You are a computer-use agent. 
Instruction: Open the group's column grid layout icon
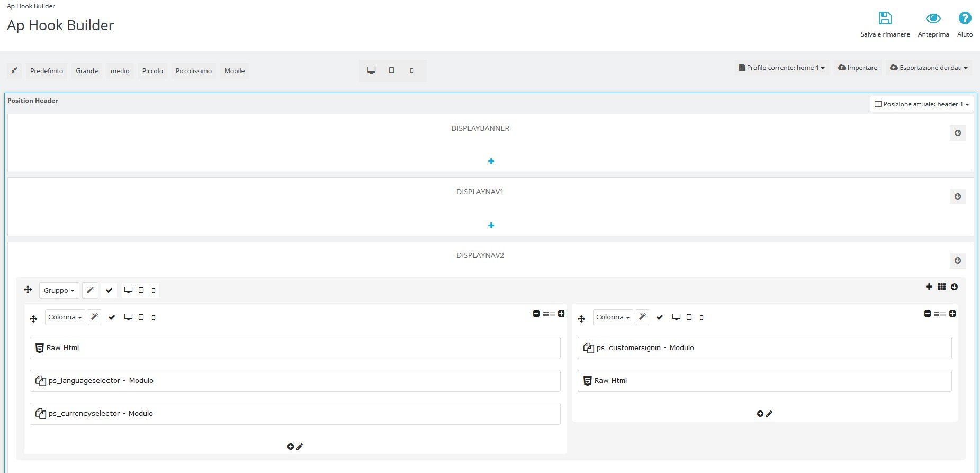941,287
